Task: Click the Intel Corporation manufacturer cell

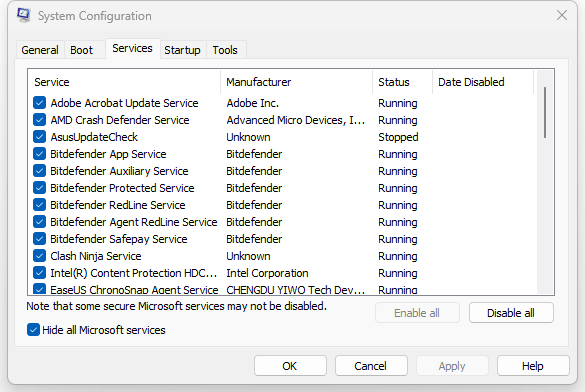Action: pos(268,273)
